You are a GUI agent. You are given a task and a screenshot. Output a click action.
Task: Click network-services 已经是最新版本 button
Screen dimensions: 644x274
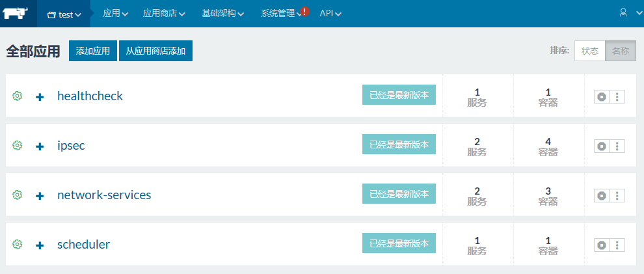click(399, 194)
